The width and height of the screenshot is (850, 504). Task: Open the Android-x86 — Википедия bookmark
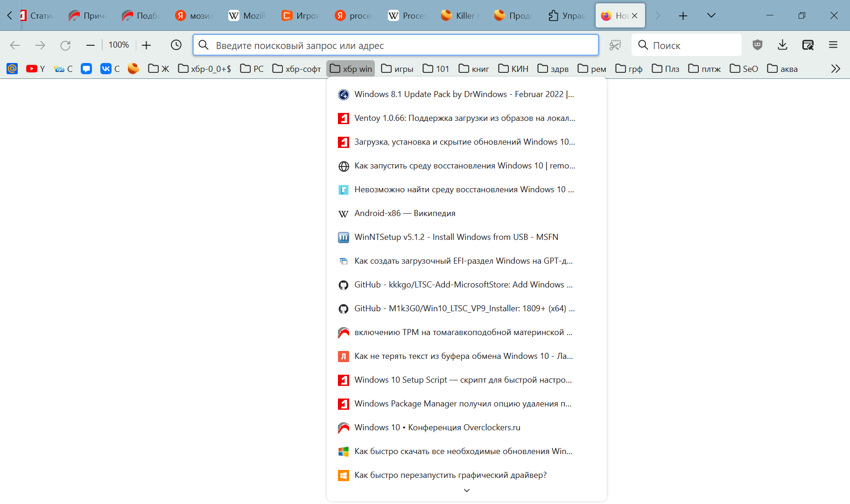[467, 213]
